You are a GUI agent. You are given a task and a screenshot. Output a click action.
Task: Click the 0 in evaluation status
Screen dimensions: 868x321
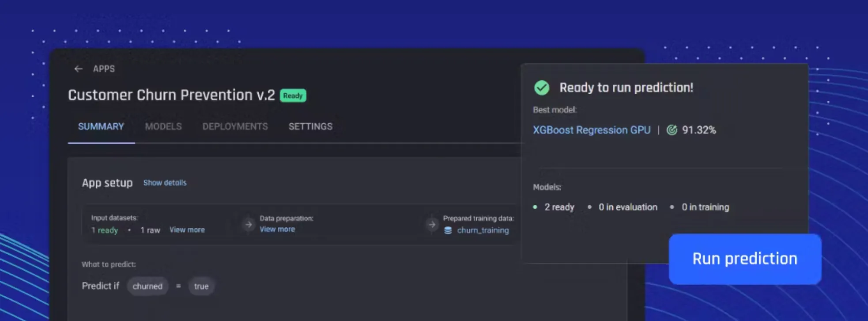628,207
